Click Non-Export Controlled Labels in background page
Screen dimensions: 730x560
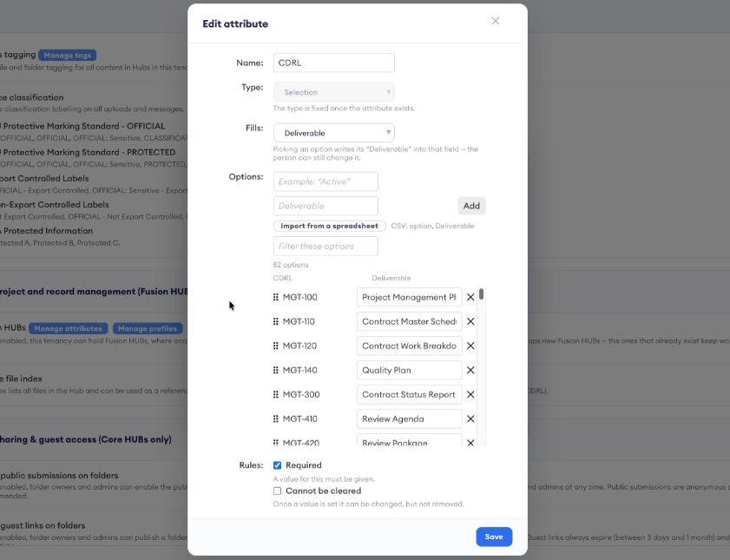[55, 204]
